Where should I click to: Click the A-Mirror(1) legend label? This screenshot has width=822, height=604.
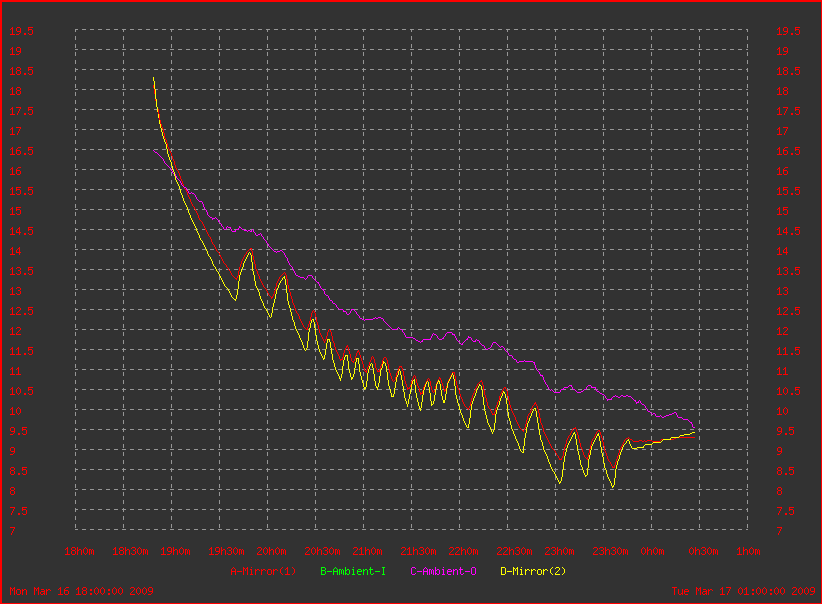[x=263, y=571]
